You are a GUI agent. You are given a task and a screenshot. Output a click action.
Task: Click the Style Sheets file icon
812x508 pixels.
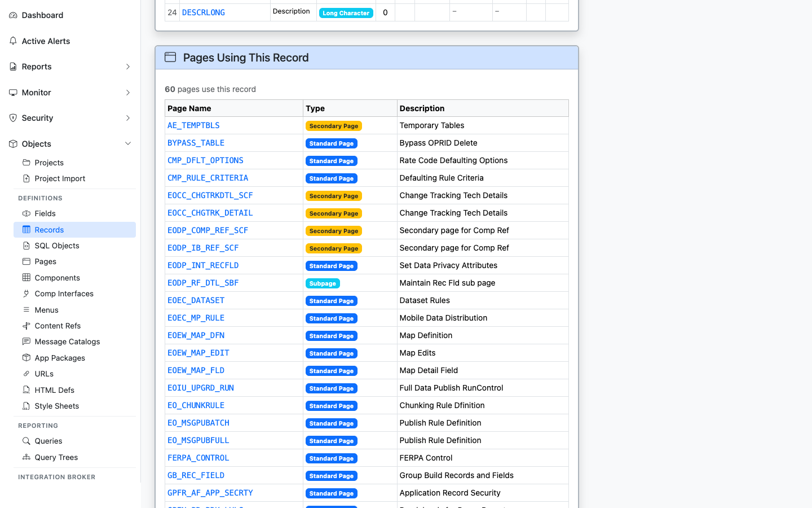tap(27, 406)
